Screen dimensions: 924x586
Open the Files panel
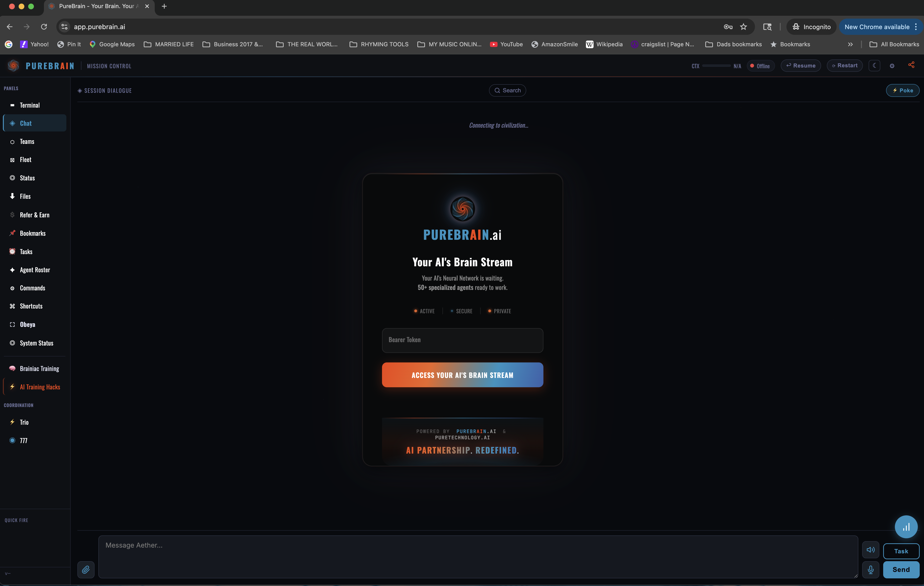(35, 196)
